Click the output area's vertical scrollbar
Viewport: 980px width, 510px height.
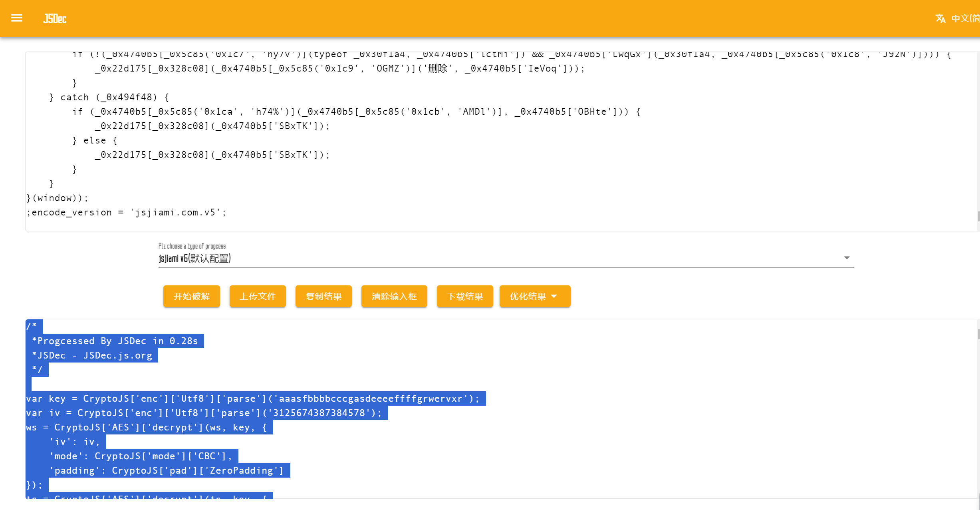click(978, 334)
